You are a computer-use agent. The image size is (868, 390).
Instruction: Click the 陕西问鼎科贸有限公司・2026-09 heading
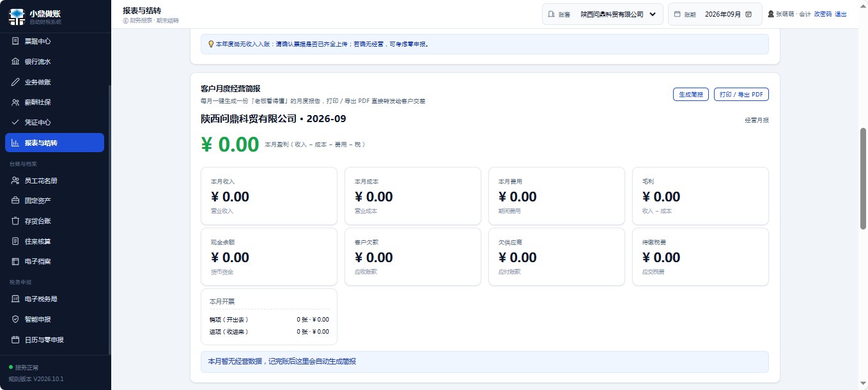click(x=274, y=119)
